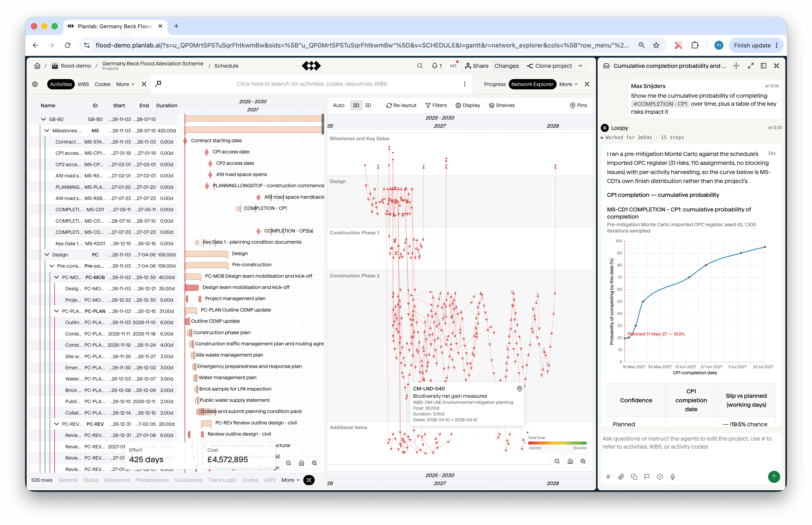
Task: Open the Progress tab
Action: pyautogui.click(x=495, y=84)
